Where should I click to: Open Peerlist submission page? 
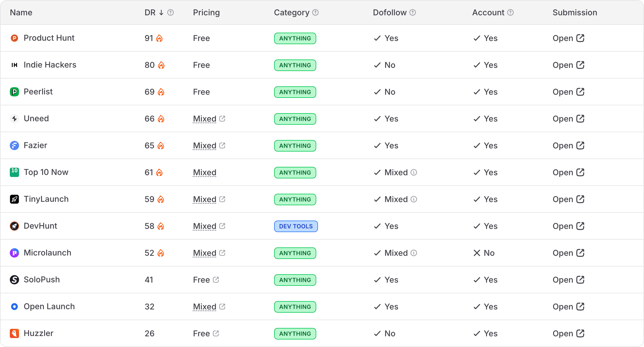click(568, 92)
